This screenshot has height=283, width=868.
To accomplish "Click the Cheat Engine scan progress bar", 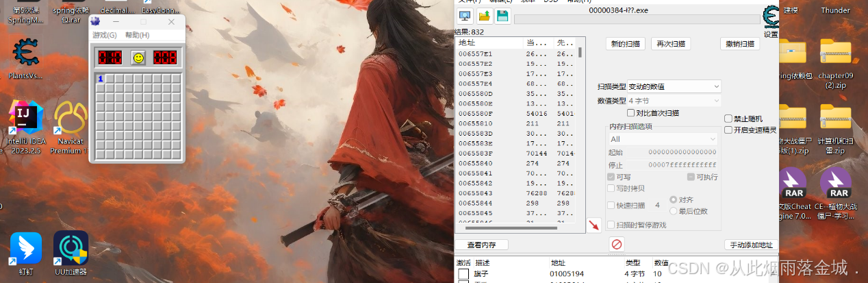I will click(x=637, y=19).
